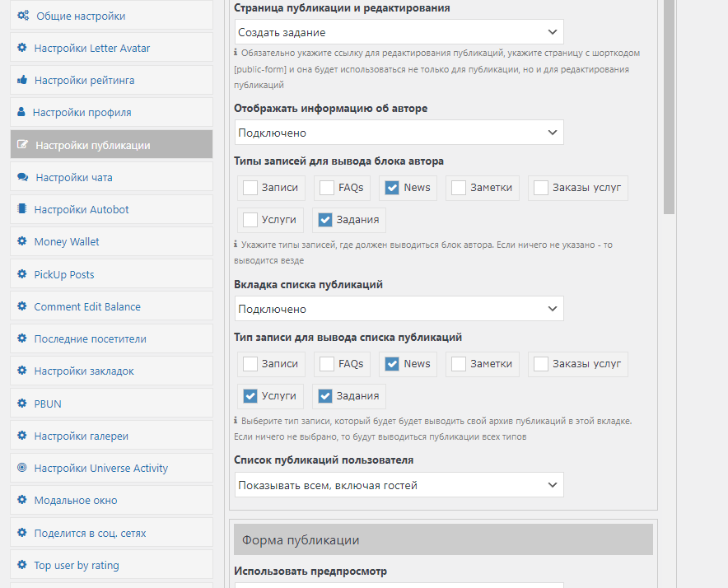This screenshot has height=588, width=728.
Task: Switch to Настройки закладок tab
Action: click(x=84, y=371)
